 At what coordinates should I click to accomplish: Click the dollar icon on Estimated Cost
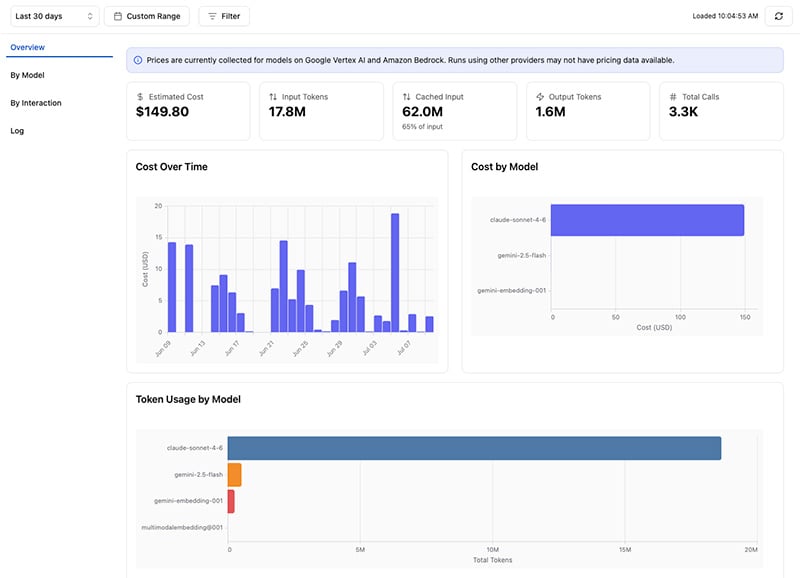pyautogui.click(x=140, y=96)
